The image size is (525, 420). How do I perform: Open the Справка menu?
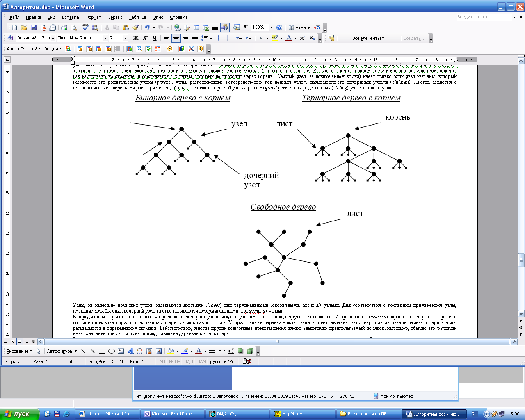(178, 17)
